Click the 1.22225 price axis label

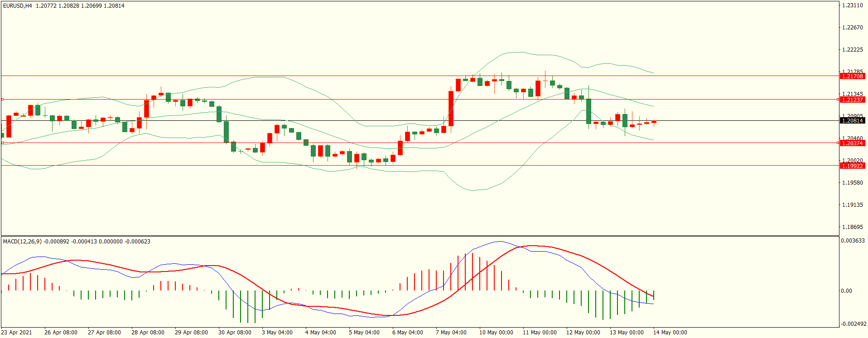(852, 50)
